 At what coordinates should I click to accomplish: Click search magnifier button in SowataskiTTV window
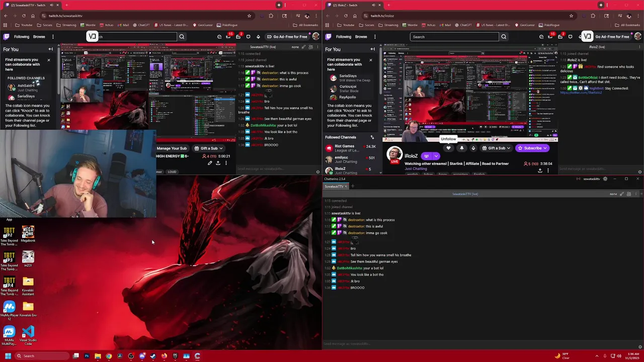[182, 37]
